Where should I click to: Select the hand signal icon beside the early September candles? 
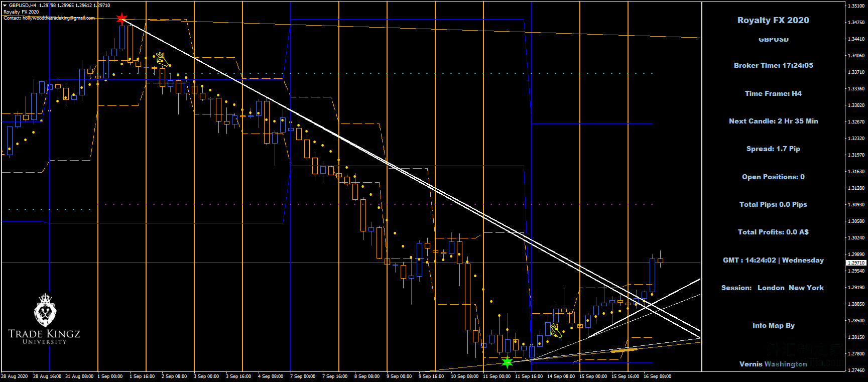pos(162,59)
